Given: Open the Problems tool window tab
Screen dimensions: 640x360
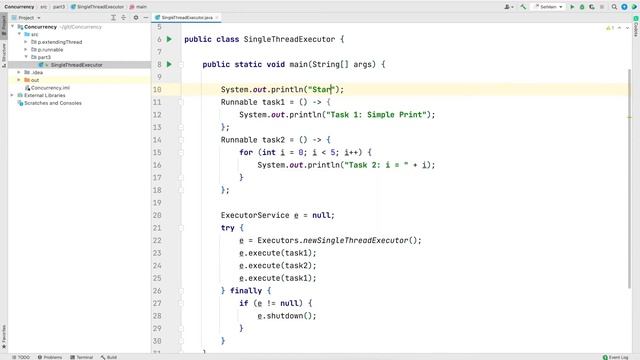Looking at the screenshot, I should tap(50, 357).
